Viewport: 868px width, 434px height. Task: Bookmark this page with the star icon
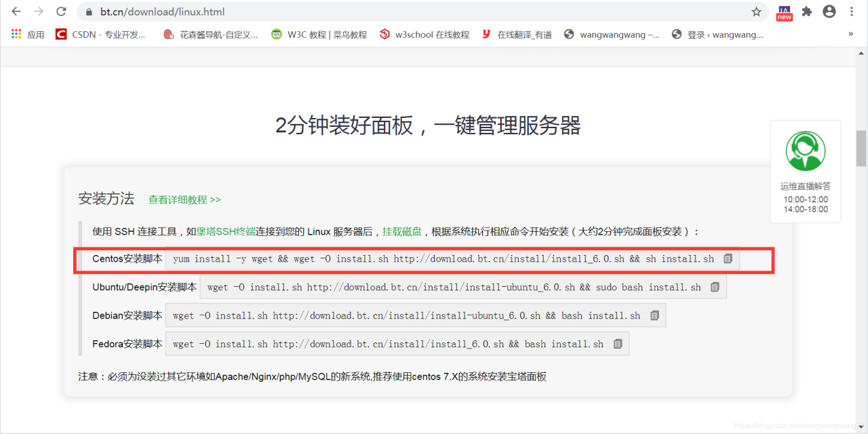pos(756,12)
